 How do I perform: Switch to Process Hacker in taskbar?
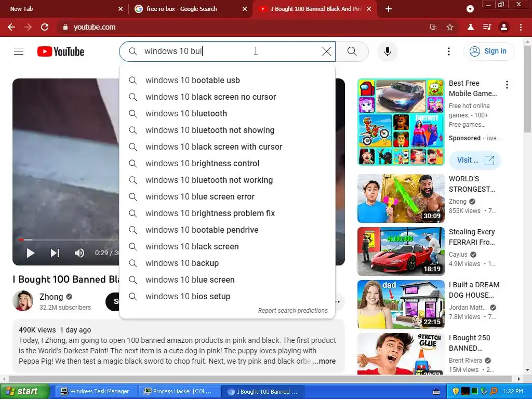point(179,391)
